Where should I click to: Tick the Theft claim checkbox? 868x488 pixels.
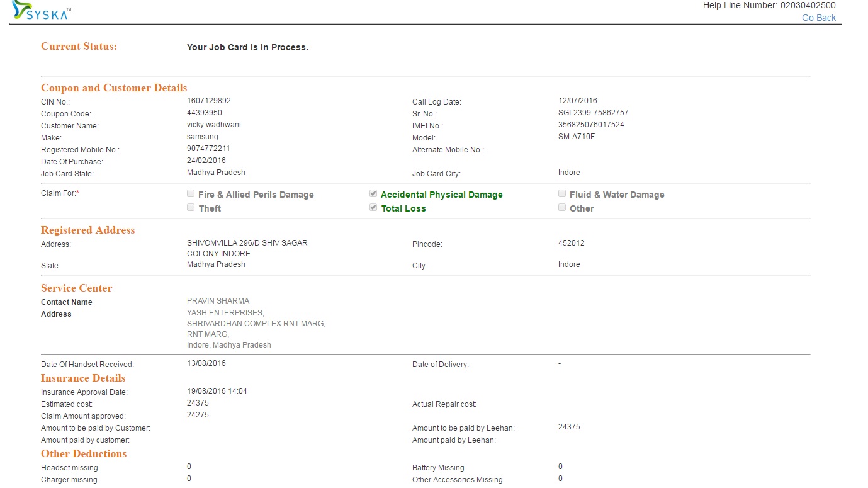point(191,208)
